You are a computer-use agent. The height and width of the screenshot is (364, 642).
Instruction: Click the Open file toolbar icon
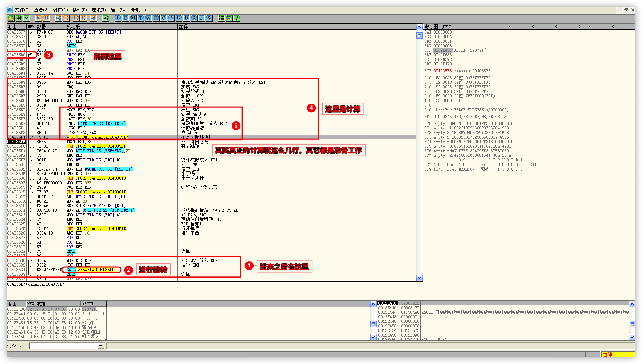11,18
